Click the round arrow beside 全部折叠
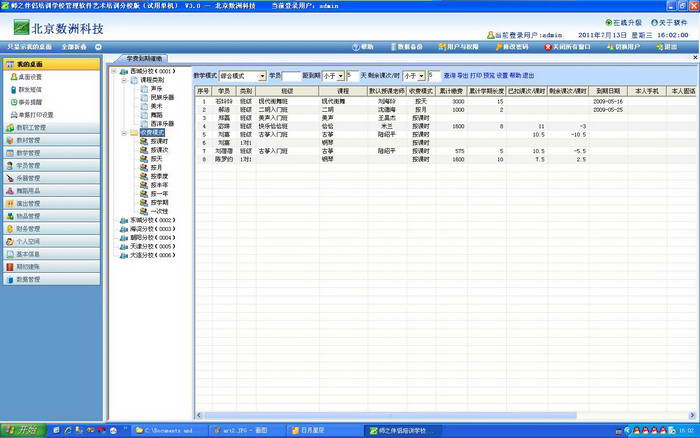Screen dimensions: 700x438 click(98, 47)
